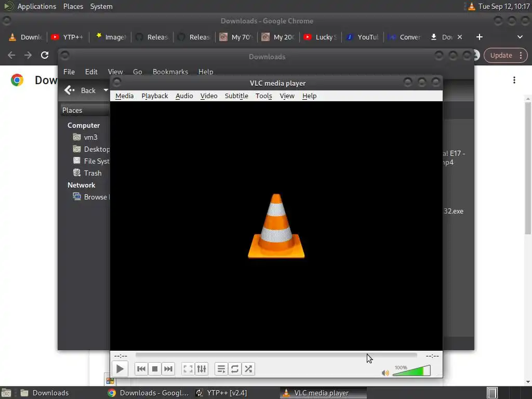Open the Places menu in top panel

[73, 6]
